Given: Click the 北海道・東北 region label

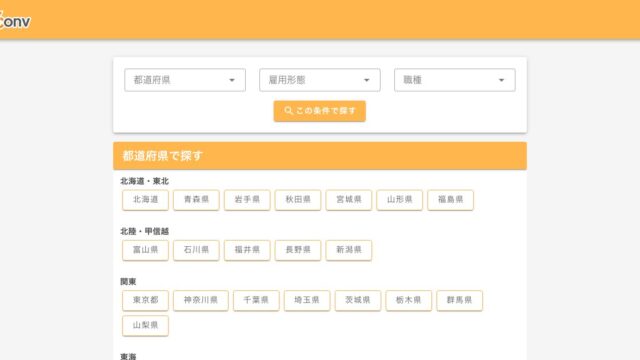Looking at the screenshot, I should (144, 181).
